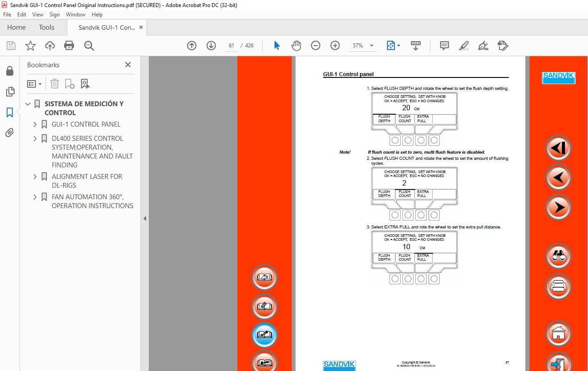Zoom out with minus icon

click(316, 46)
